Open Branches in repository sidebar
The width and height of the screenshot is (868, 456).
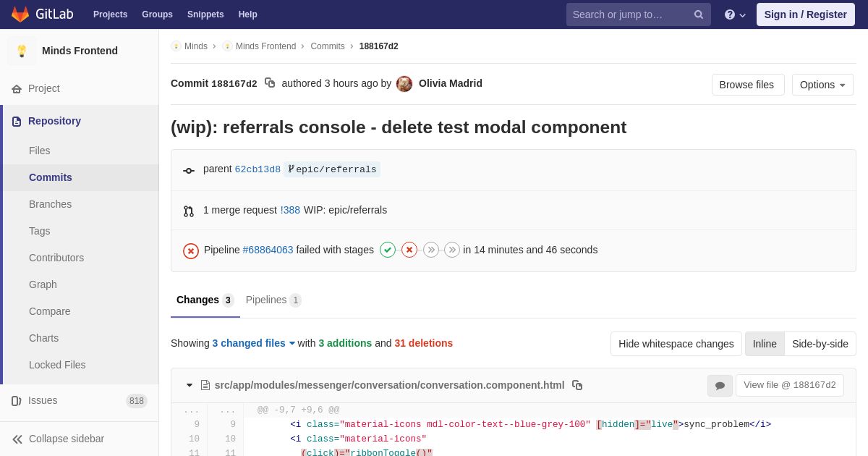click(50, 204)
